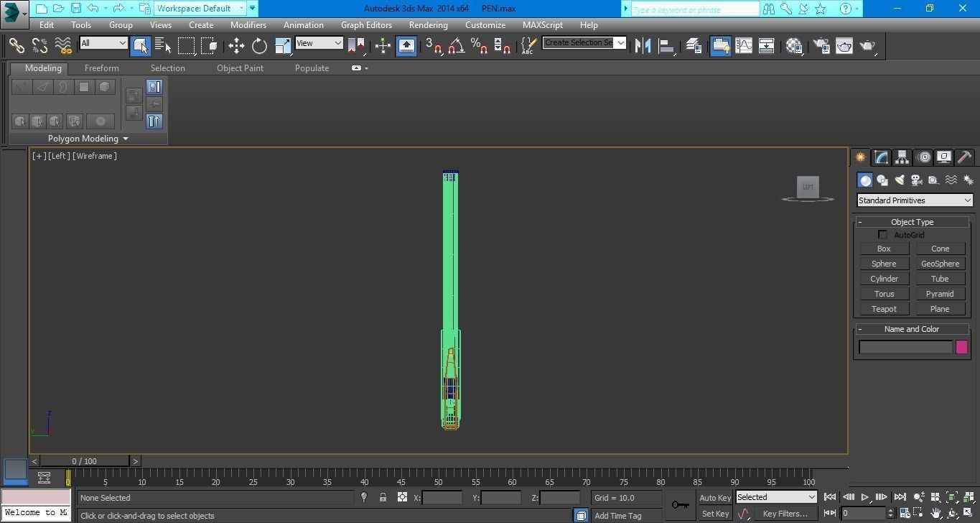980x523 pixels.
Task: Activate Bind to Space Warp tool
Action: click(63, 45)
